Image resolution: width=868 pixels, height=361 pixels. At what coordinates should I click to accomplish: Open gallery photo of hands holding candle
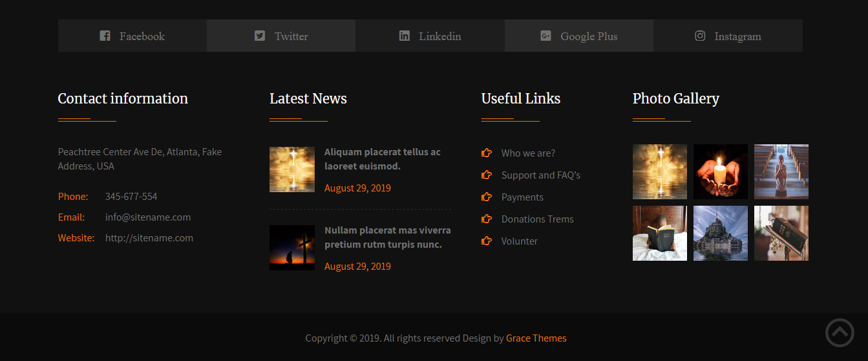click(x=721, y=171)
